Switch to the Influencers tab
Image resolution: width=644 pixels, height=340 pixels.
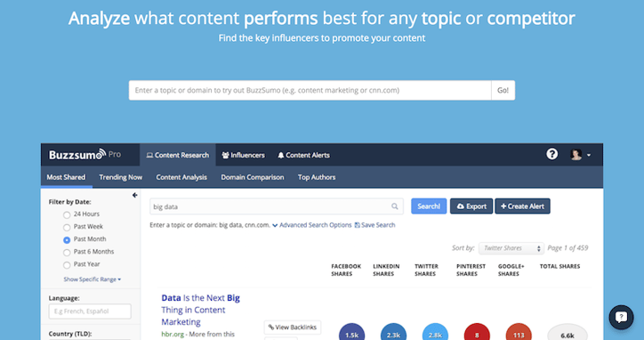[x=243, y=155]
